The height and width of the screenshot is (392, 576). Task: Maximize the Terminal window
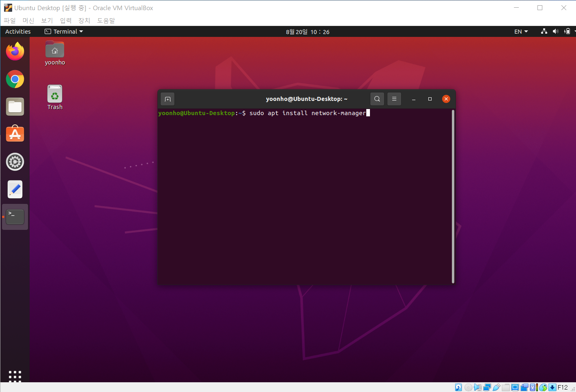tap(430, 99)
